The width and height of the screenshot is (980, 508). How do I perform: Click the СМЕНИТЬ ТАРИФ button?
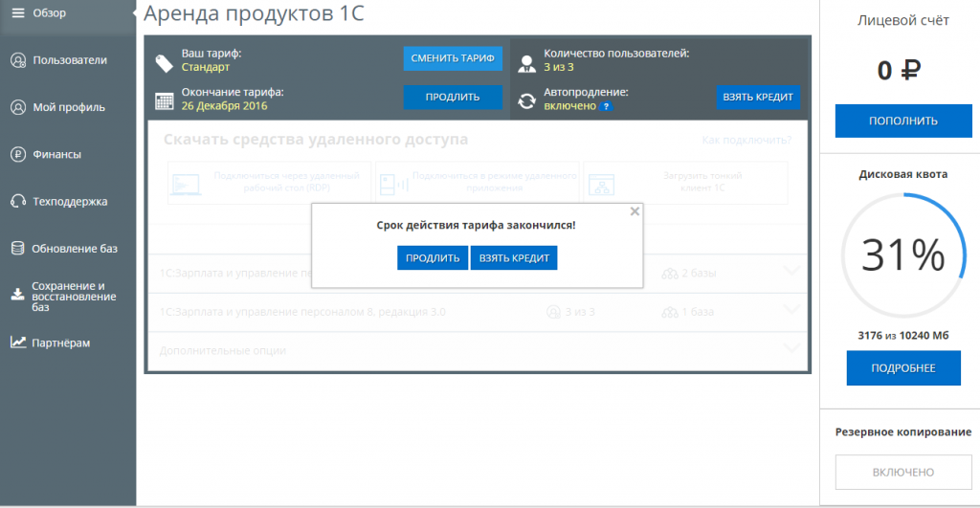[x=453, y=58]
